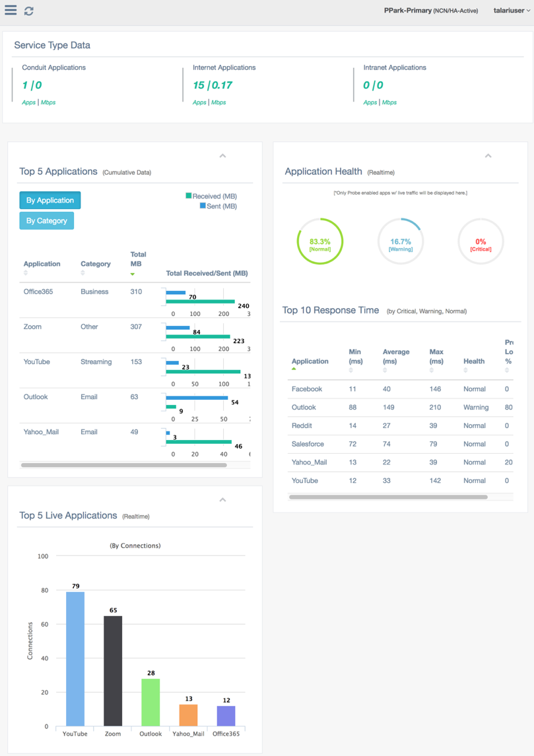
Task: Select the By Application button
Action: (x=50, y=200)
